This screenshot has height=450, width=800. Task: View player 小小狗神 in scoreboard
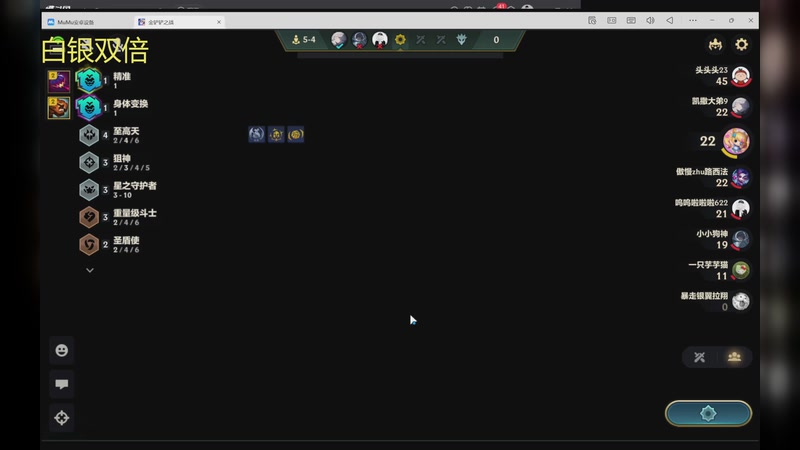click(722, 239)
